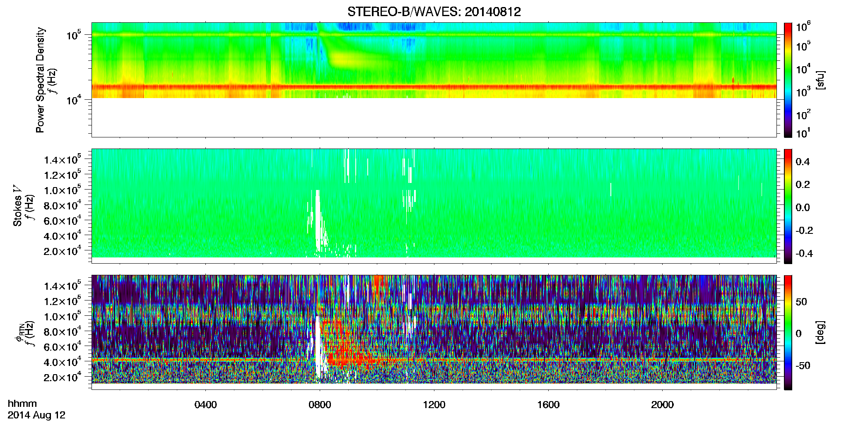Screen dimensions: 868x447
Task: Click the 10^1 tick on sfu color bar
Action: coord(803,133)
